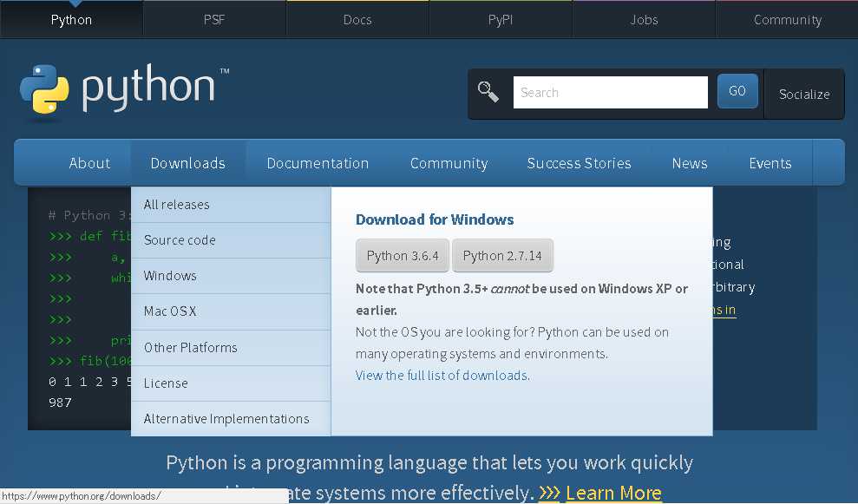Select Other Platforms menu entry
The image size is (858, 504).
click(231, 348)
